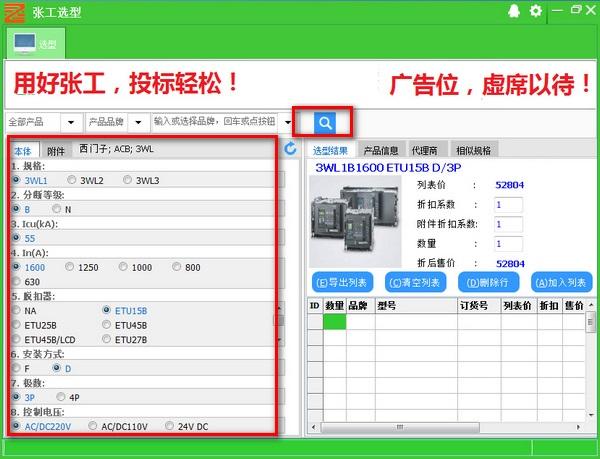Click the (C)清空列表 button
The height and width of the screenshot is (459, 600).
pos(415,282)
